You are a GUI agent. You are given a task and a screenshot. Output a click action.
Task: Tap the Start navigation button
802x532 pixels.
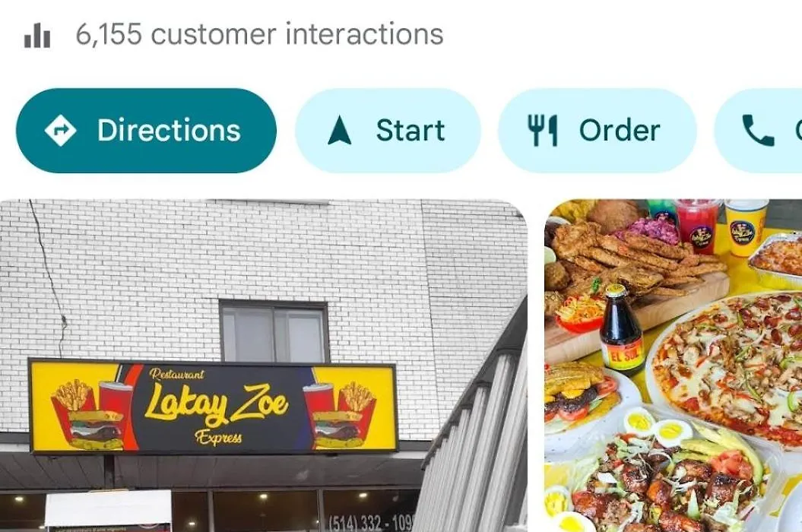pyautogui.click(x=388, y=131)
